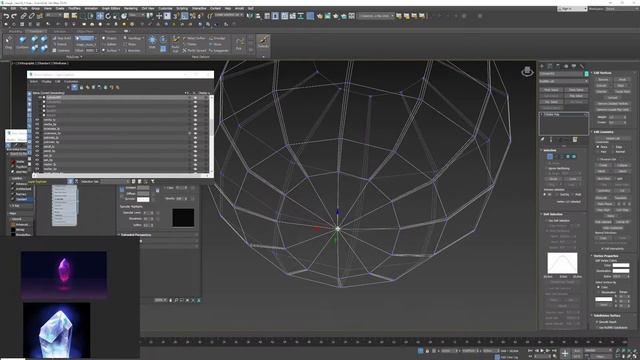Open the Display command panel tab
This screenshot has width=640, height=360.
pyautogui.click(x=574, y=66)
